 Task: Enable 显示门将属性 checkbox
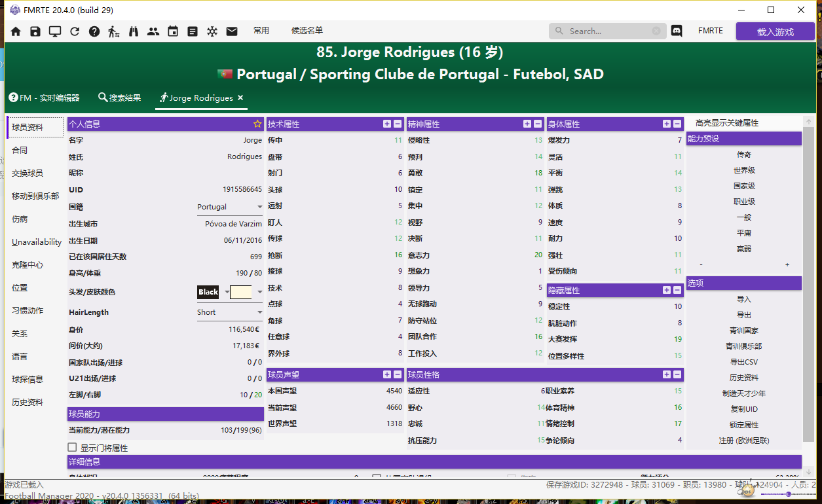[73, 448]
